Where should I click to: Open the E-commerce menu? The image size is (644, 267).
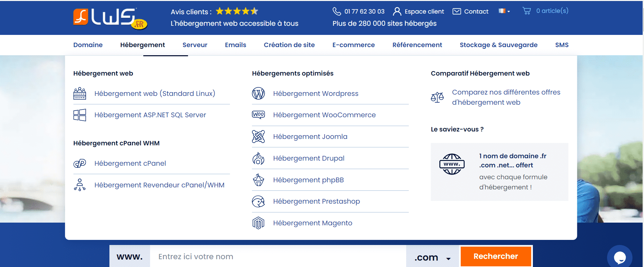pyautogui.click(x=353, y=45)
